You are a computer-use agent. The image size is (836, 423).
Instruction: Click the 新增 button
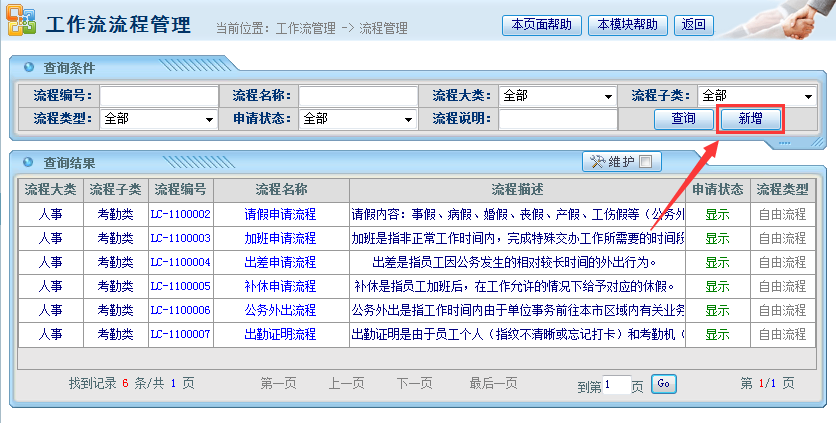(750, 119)
